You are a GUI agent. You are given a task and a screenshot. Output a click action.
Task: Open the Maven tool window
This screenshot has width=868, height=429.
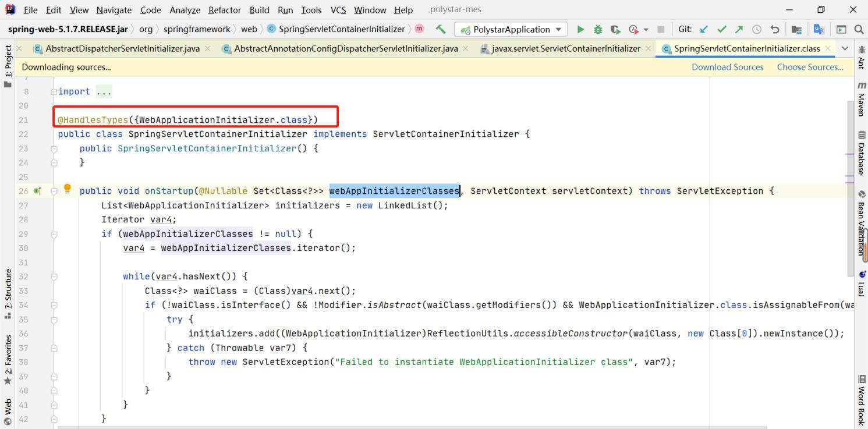[x=861, y=99]
